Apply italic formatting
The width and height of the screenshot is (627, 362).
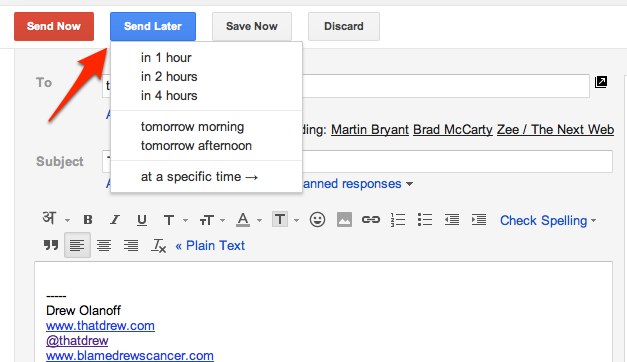click(x=115, y=220)
